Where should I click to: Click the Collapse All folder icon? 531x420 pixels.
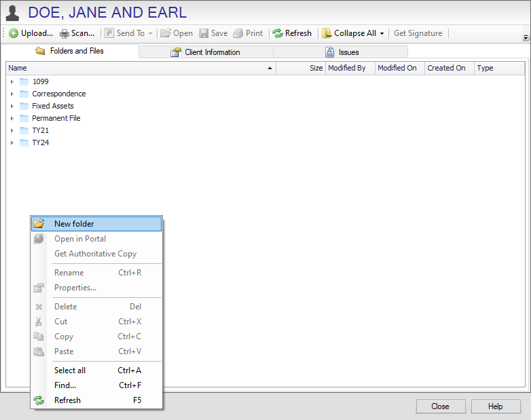click(x=327, y=33)
